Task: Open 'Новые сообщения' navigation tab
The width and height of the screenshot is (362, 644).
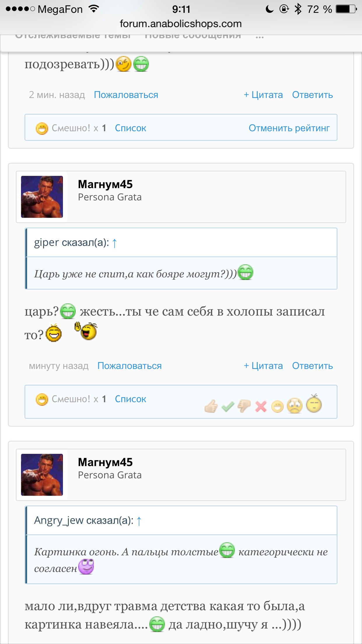Action: (193, 37)
